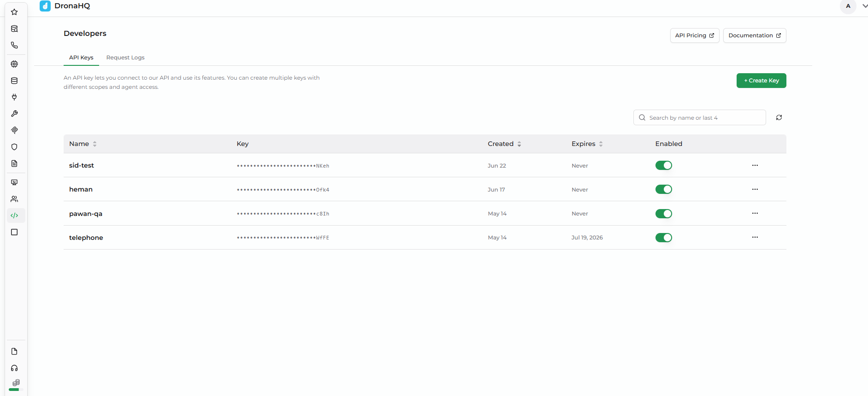This screenshot has height=396, width=868.
Task: Click the masked key ending WfFE
Action: click(283, 238)
